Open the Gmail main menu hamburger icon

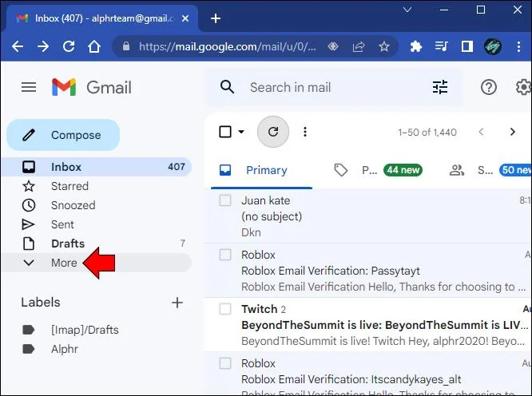(29, 87)
